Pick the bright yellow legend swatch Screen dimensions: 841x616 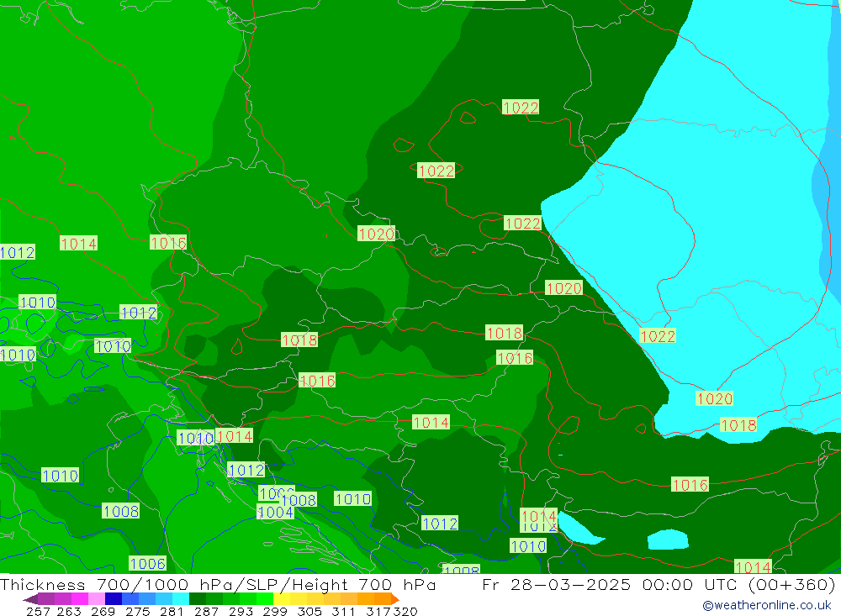[282, 599]
